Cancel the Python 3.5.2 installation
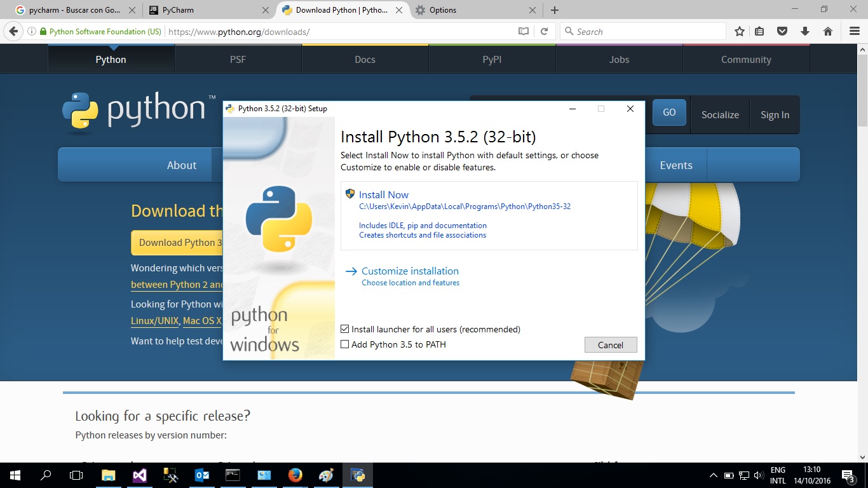Viewport: 868px width, 488px height. coord(610,344)
